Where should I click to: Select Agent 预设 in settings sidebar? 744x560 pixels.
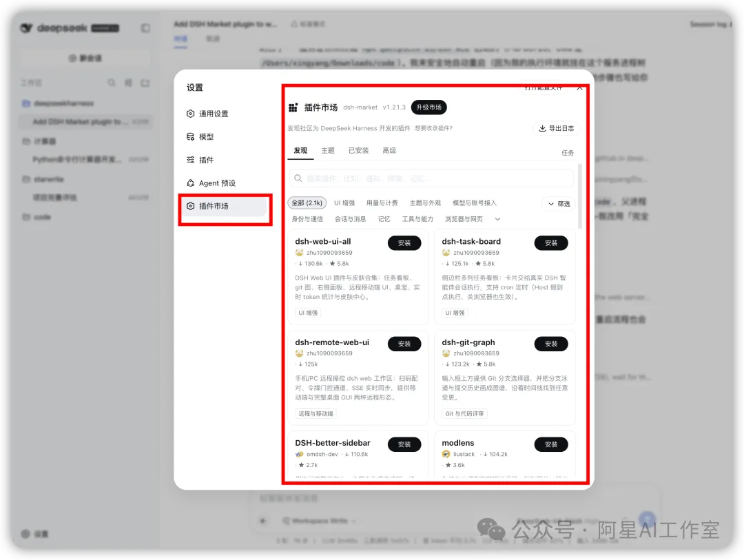(223, 183)
